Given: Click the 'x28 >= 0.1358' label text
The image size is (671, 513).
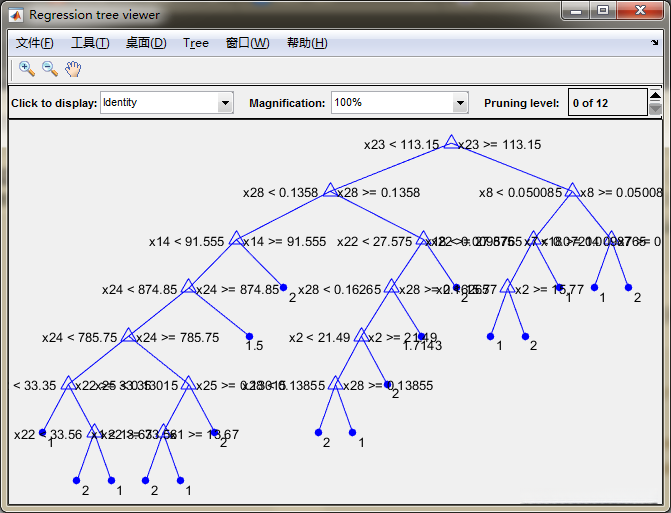Looking at the screenshot, I should [378, 193].
